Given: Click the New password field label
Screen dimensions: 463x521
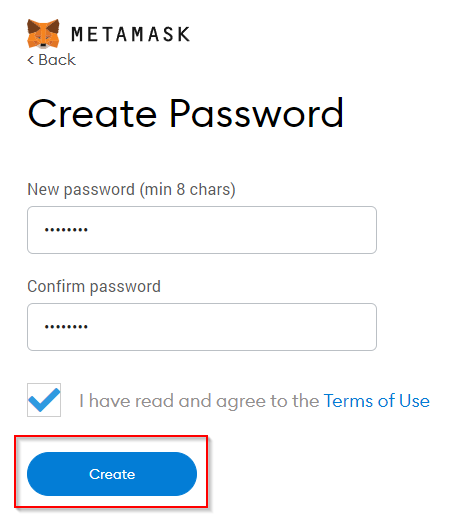Looking at the screenshot, I should point(131,190).
